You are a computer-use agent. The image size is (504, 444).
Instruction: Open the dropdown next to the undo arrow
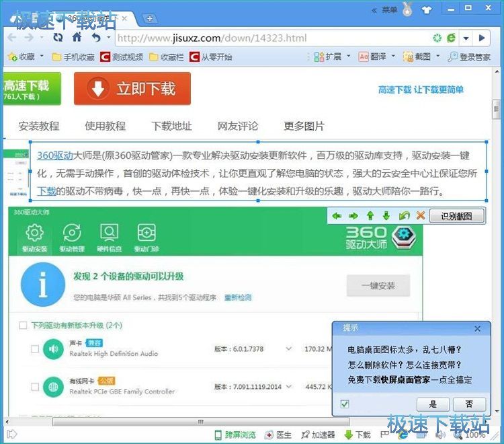tap(109, 38)
